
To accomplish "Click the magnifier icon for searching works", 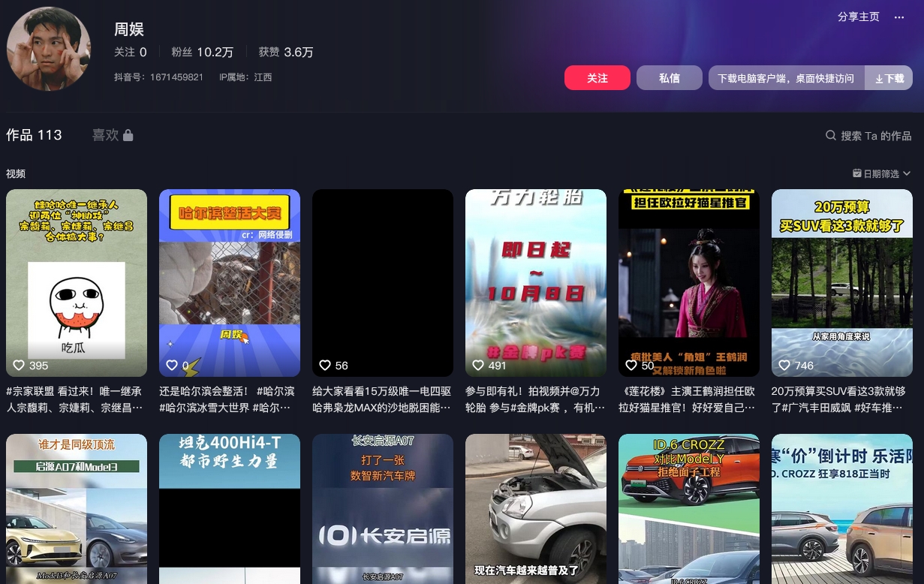I will click(x=831, y=136).
